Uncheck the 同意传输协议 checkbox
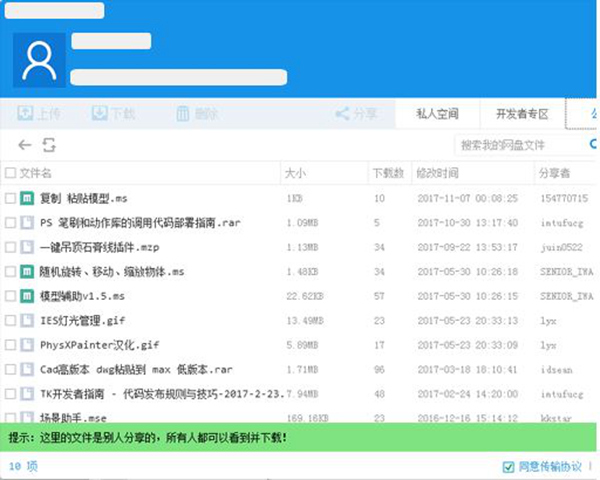Viewport: 600px width, 480px height. 508,467
